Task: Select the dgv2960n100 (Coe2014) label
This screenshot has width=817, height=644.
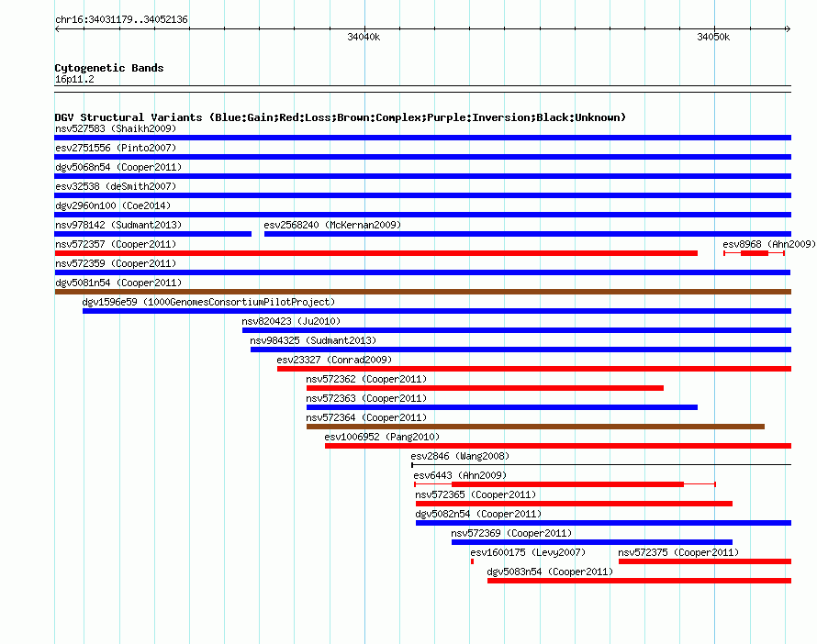Action: click(113, 205)
